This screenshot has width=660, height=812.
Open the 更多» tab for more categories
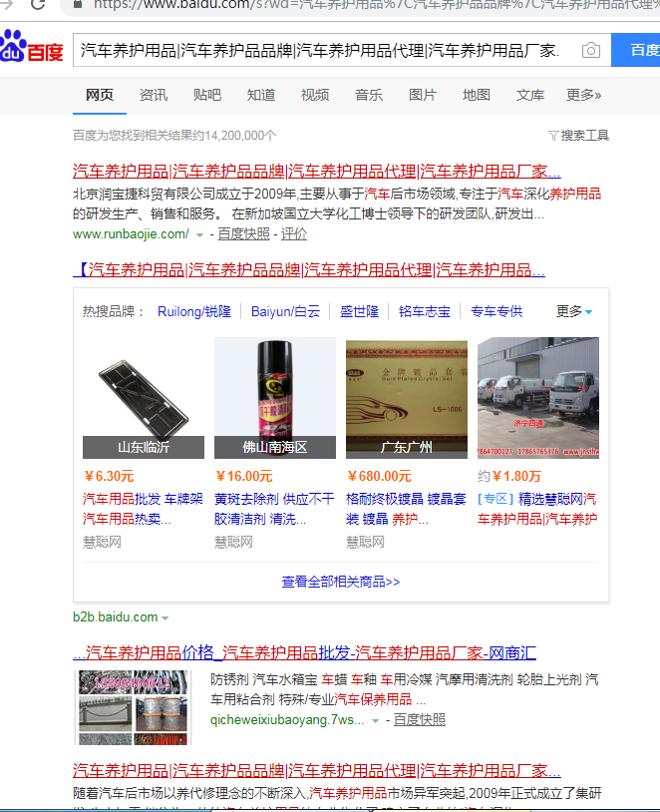583,95
